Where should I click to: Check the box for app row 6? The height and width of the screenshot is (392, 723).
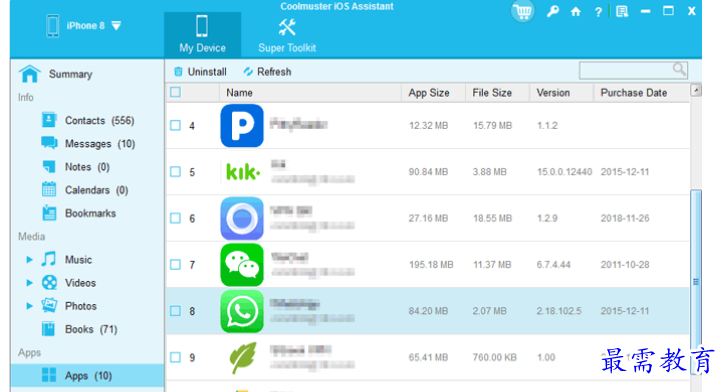175,218
